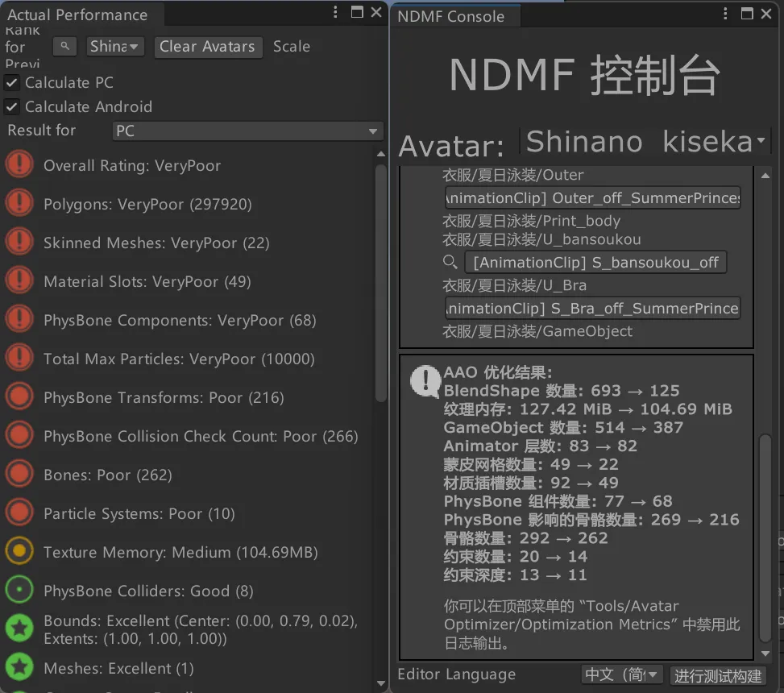Close the NDMF Console panel
The height and width of the screenshot is (693, 784).
766,14
